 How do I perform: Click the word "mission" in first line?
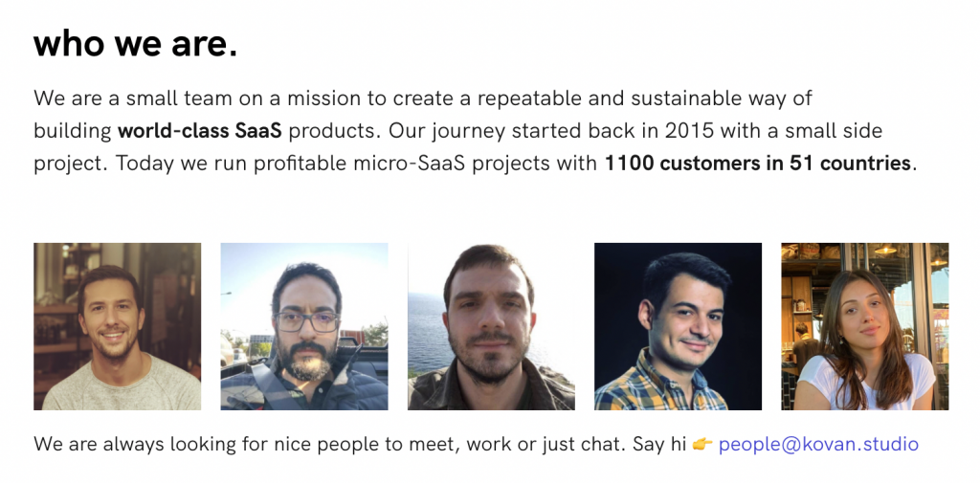click(x=324, y=99)
